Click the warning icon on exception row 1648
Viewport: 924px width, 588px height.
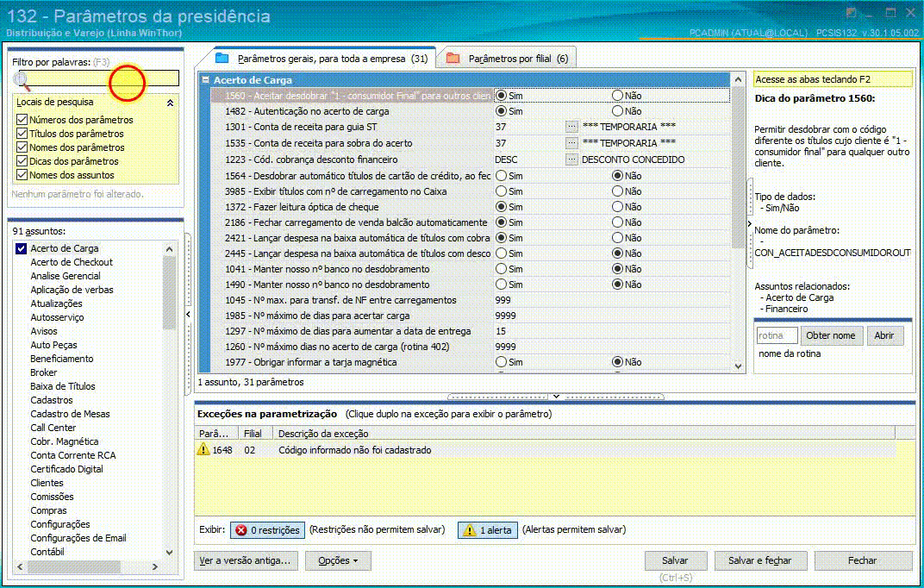point(203,449)
